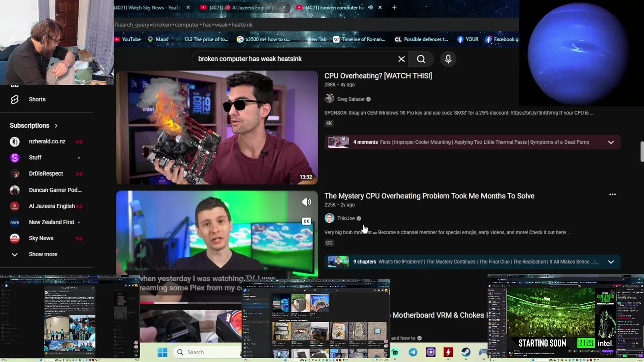The width and height of the screenshot is (644, 362).
Task: Open Telegram taskbar icon
Action: click(413, 352)
